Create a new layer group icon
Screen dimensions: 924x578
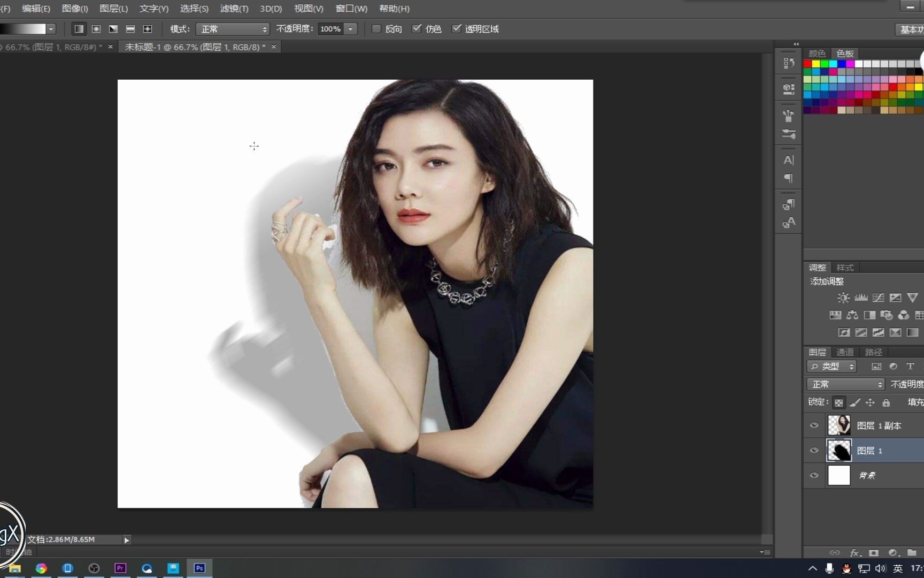912,553
